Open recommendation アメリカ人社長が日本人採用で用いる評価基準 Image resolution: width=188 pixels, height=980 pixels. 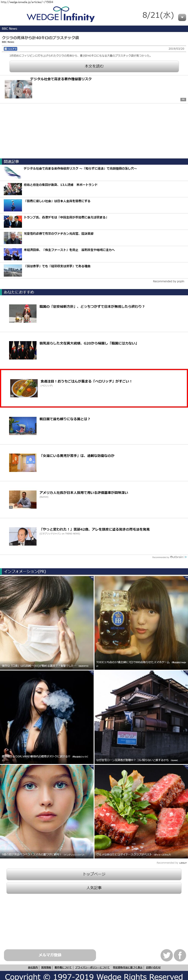[x=84, y=493]
